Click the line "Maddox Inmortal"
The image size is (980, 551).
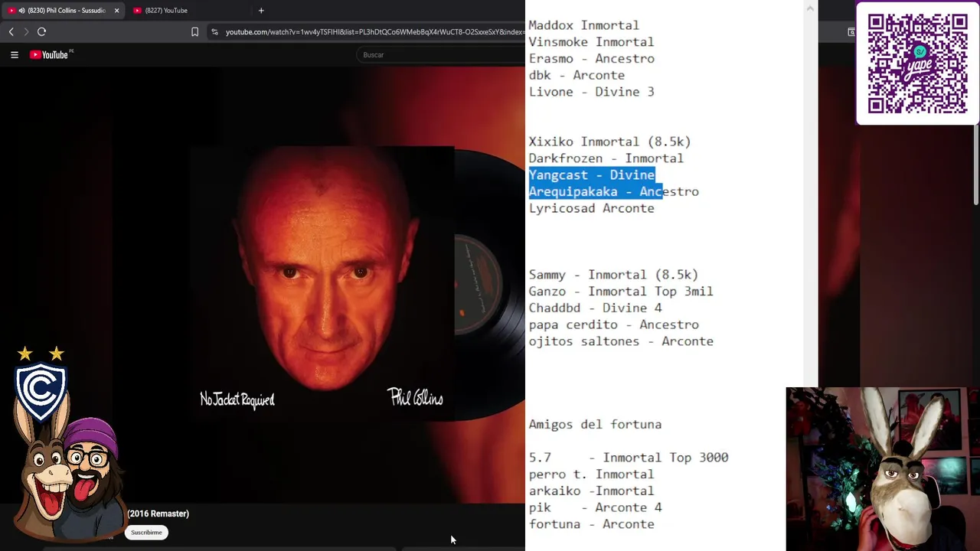point(583,25)
